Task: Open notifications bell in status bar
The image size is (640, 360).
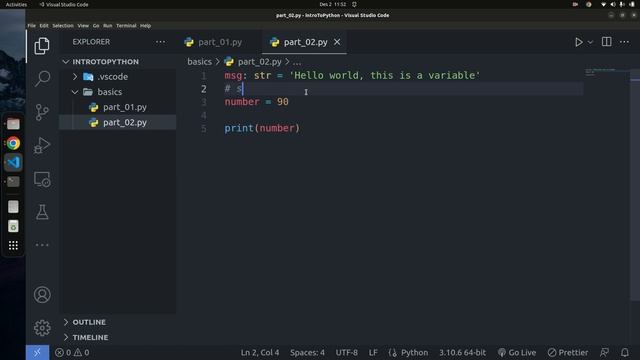Action: (x=625, y=353)
